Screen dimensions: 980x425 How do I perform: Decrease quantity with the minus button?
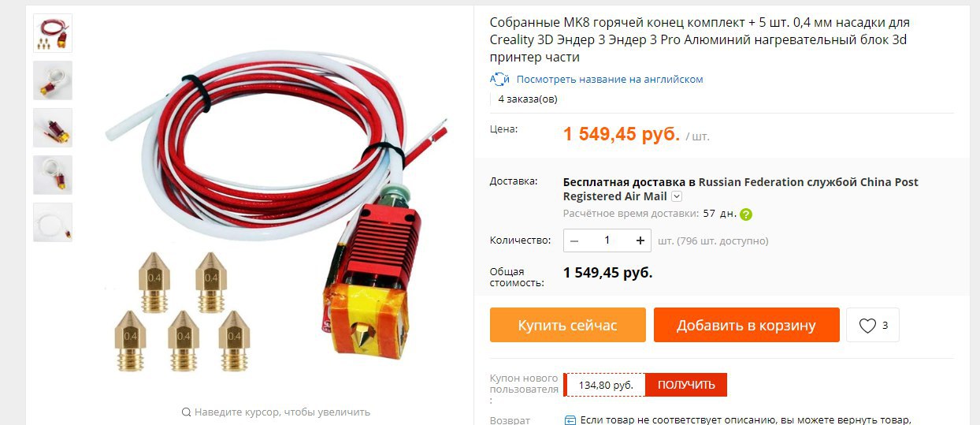574,240
